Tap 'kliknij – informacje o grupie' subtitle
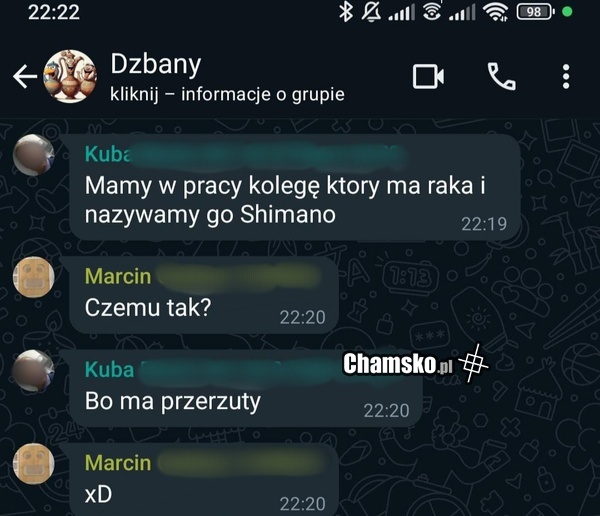The height and width of the screenshot is (516, 600). coord(227,95)
